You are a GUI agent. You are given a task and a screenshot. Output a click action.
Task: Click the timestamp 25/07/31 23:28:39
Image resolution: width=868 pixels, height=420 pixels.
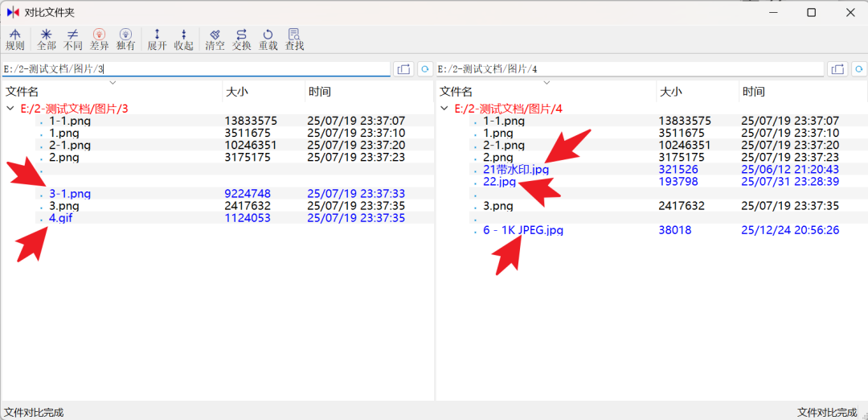791,182
